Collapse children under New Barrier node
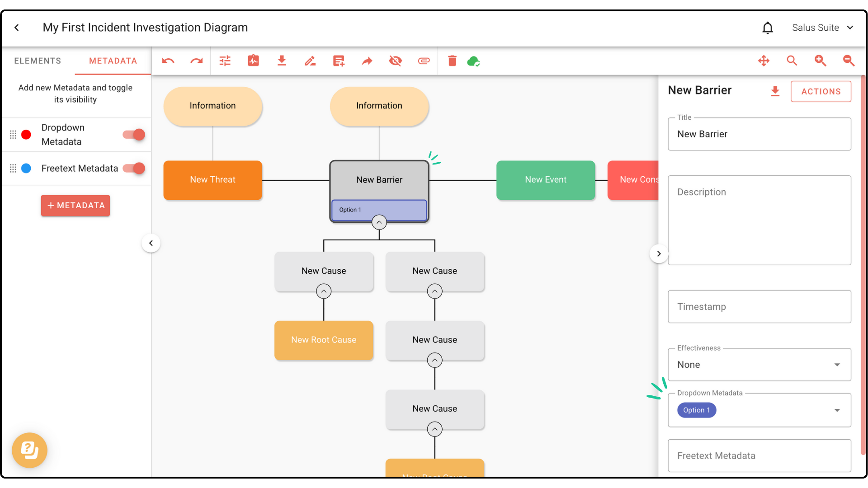The image size is (868, 488). pyautogui.click(x=379, y=222)
